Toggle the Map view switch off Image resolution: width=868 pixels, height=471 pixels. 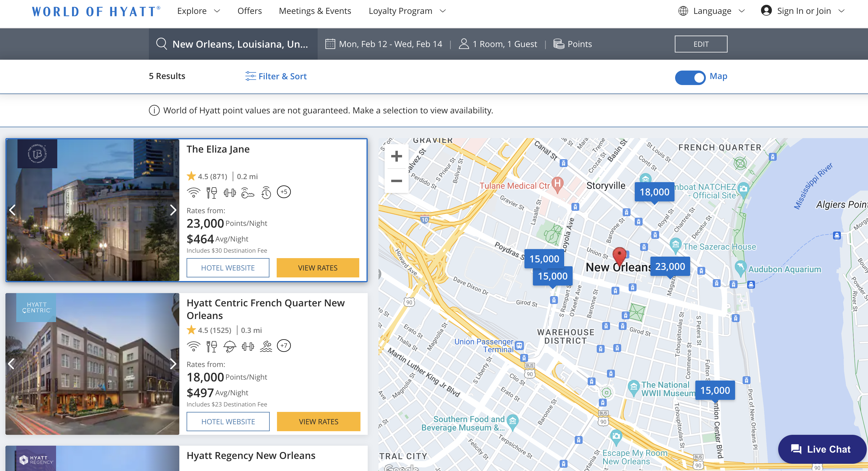pyautogui.click(x=690, y=77)
